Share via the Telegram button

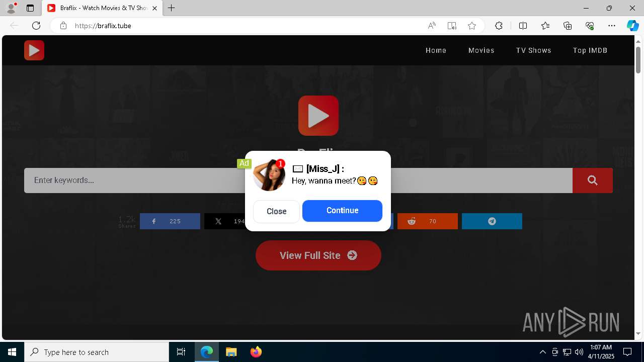(x=492, y=221)
